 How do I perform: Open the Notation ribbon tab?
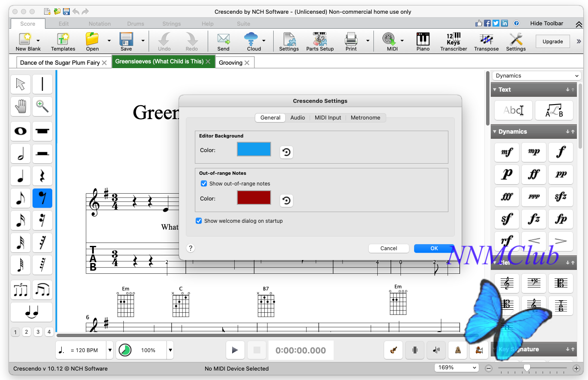pyautogui.click(x=100, y=24)
